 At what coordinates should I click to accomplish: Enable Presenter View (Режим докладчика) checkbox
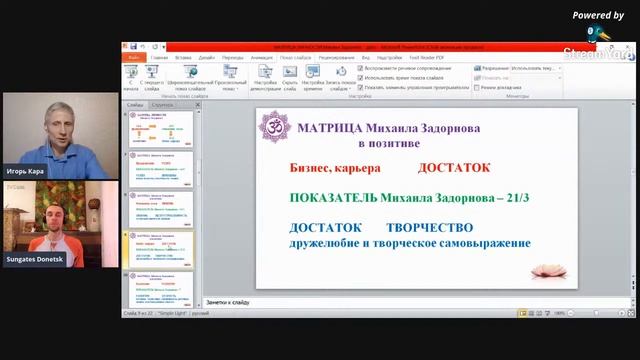pyautogui.click(x=476, y=87)
